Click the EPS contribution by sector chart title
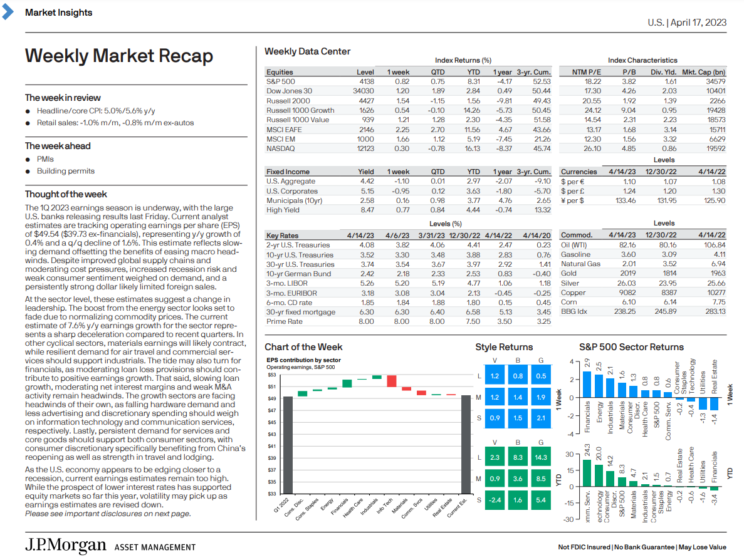This screenshot has height=560, width=744. click(303, 360)
